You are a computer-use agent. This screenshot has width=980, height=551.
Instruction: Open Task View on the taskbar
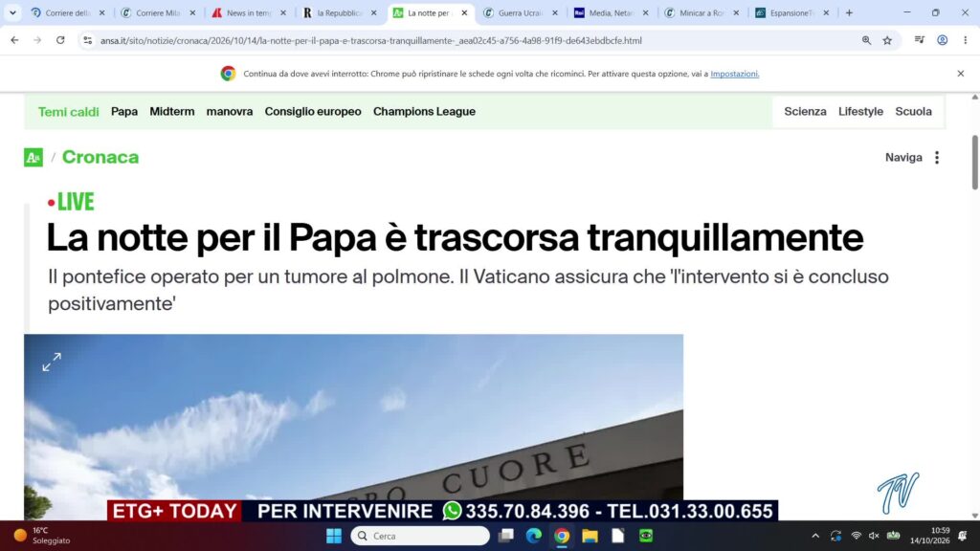tap(505, 536)
